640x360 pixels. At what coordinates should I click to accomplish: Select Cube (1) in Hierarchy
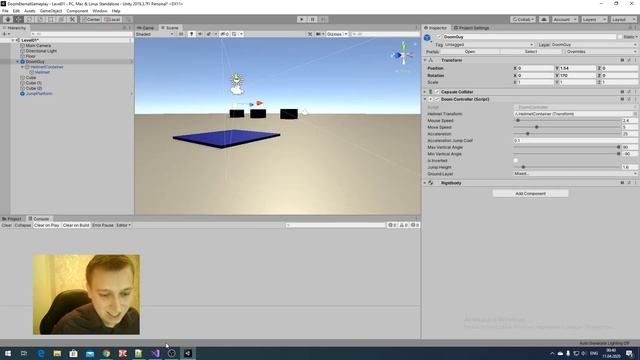click(33, 83)
